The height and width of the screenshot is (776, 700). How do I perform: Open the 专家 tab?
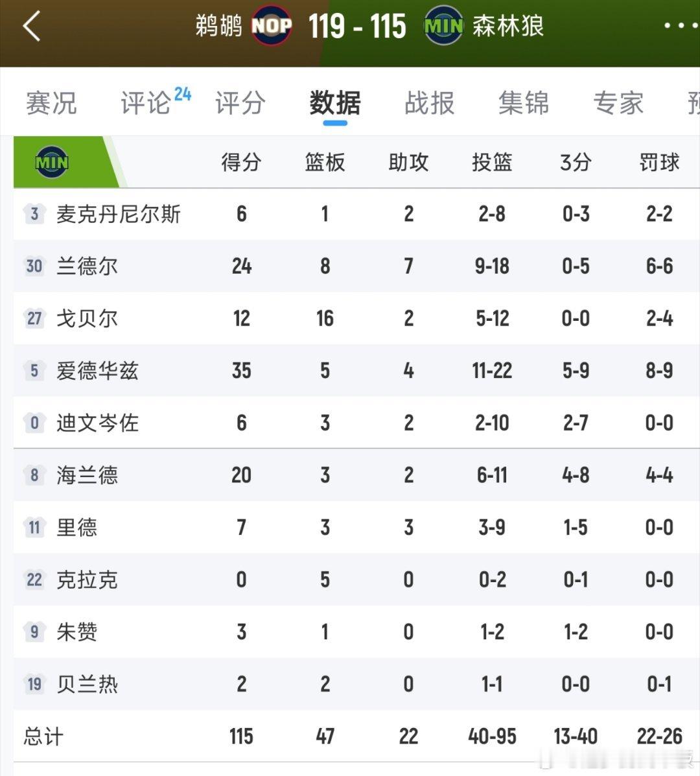[618, 103]
